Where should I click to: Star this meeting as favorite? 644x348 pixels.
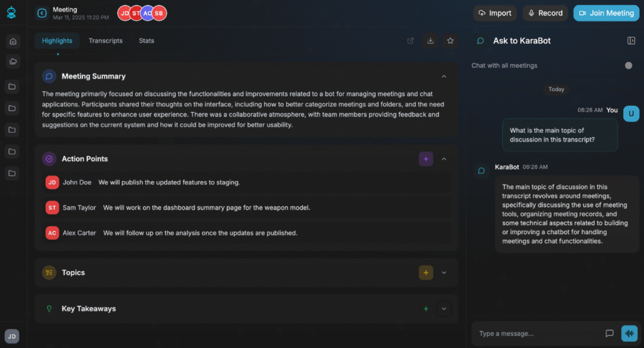coord(450,41)
